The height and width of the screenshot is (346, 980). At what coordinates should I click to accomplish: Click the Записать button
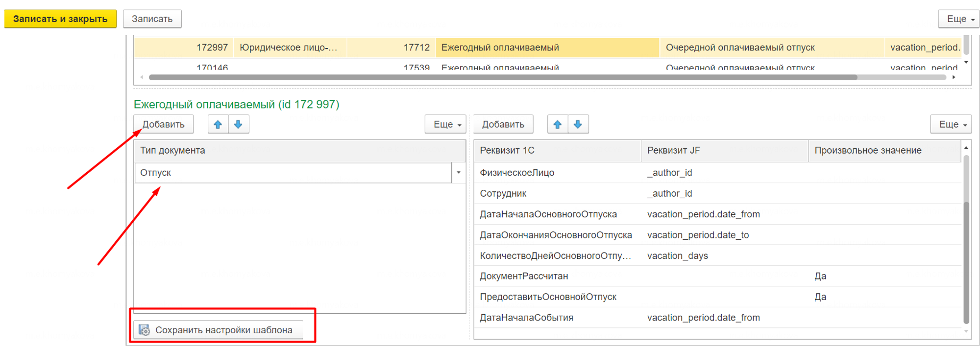(152, 19)
